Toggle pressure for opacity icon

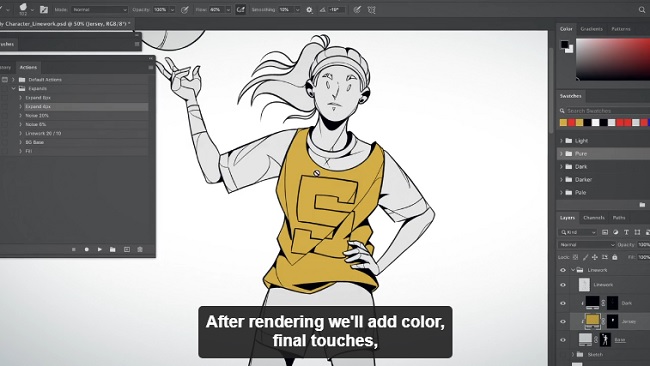185,10
